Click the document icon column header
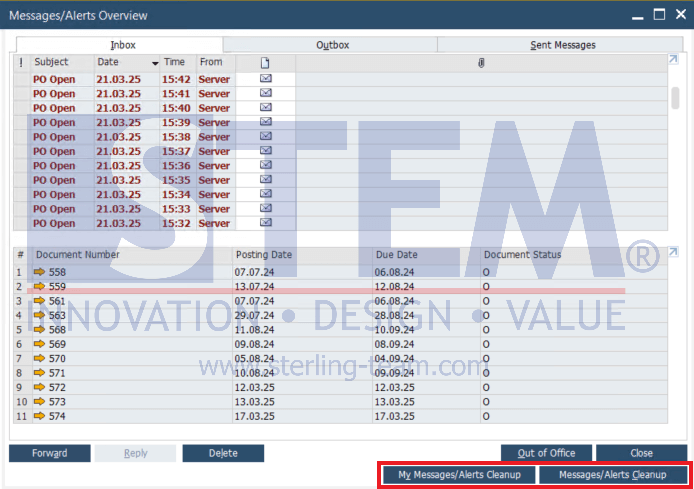The width and height of the screenshot is (694, 489). click(x=265, y=62)
